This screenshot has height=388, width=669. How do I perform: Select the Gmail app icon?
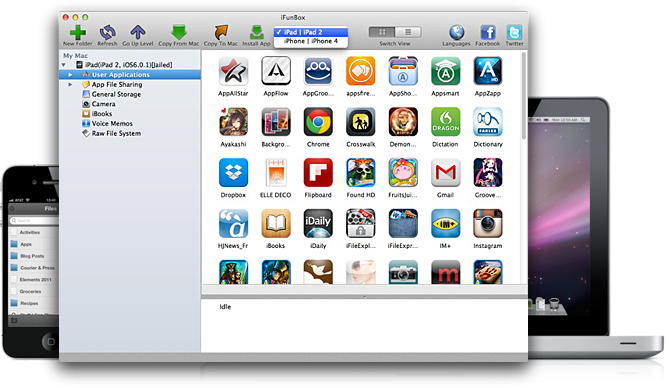[445, 172]
